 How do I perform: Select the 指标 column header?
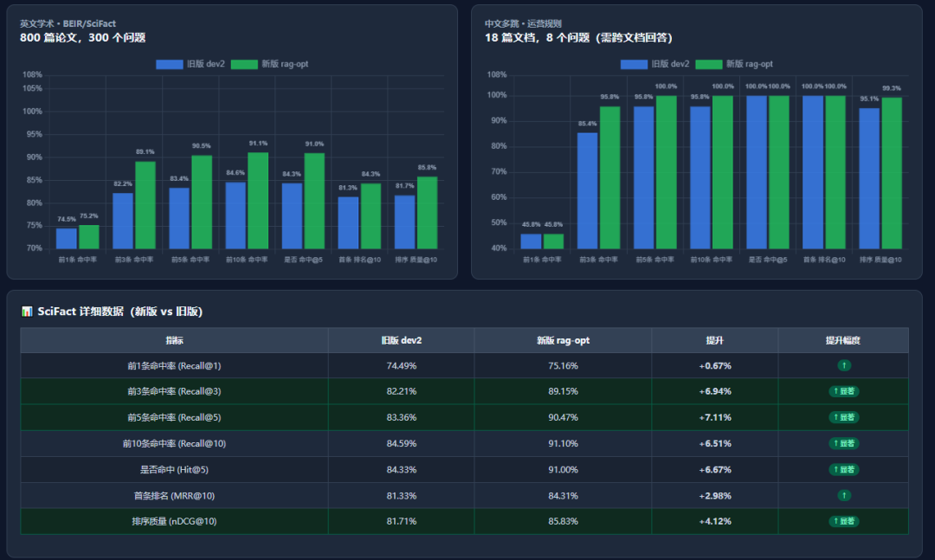pyautogui.click(x=174, y=340)
